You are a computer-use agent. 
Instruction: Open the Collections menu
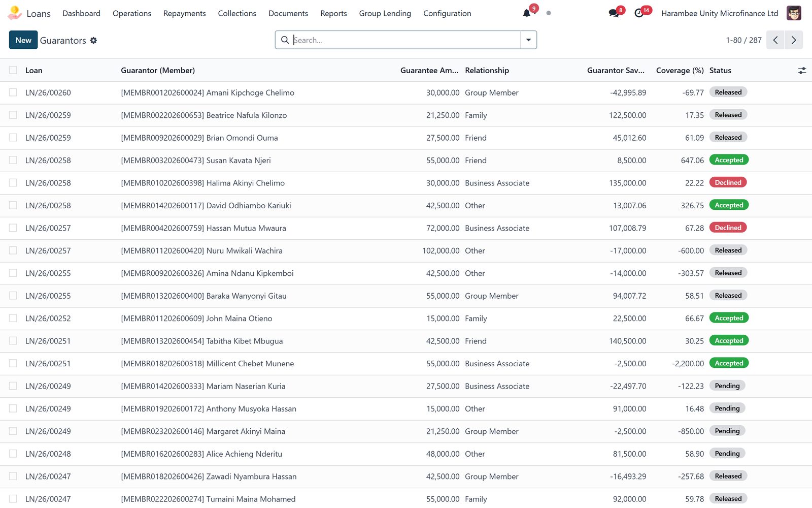237,13
